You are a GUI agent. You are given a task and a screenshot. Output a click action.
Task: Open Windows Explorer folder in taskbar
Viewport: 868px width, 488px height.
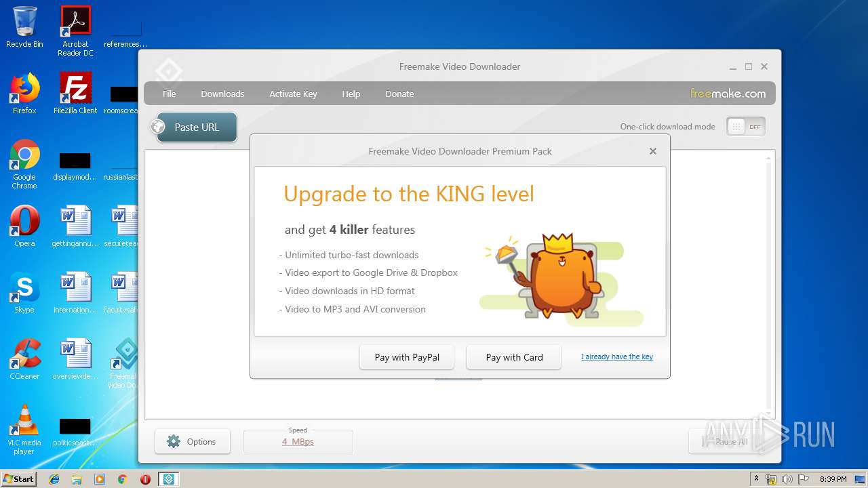(x=77, y=479)
